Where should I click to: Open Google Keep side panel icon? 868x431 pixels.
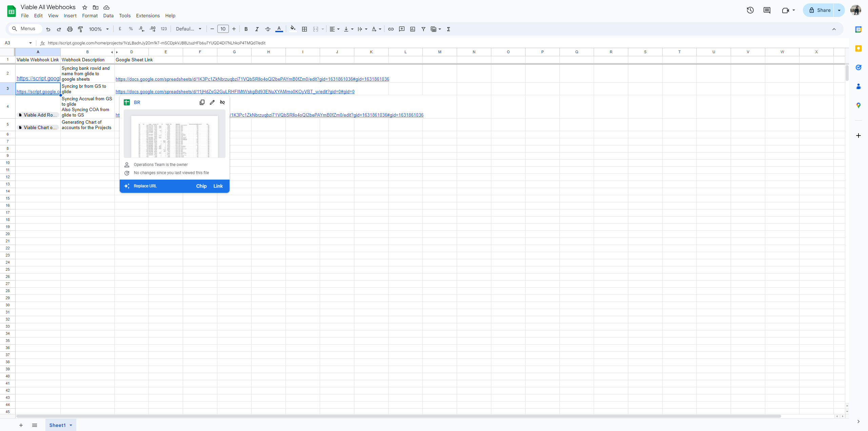[x=859, y=48]
